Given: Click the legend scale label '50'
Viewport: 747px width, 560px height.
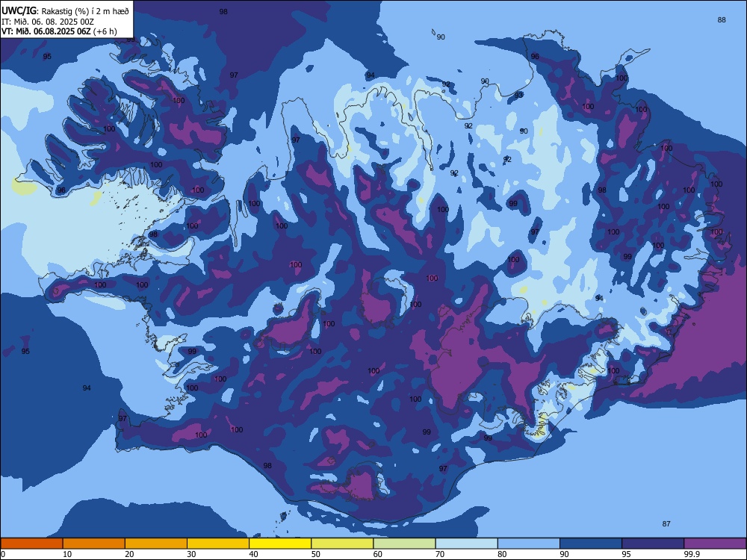Looking at the screenshot, I should (316, 554).
